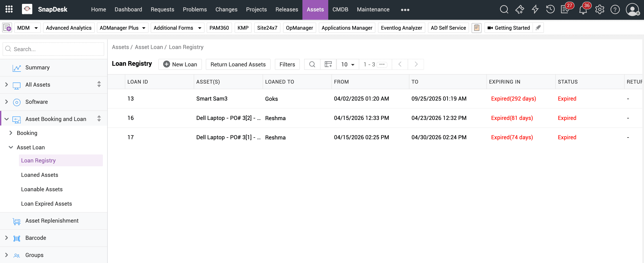Open the clipboard notes icon
The image size is (644, 263).
[x=477, y=28]
